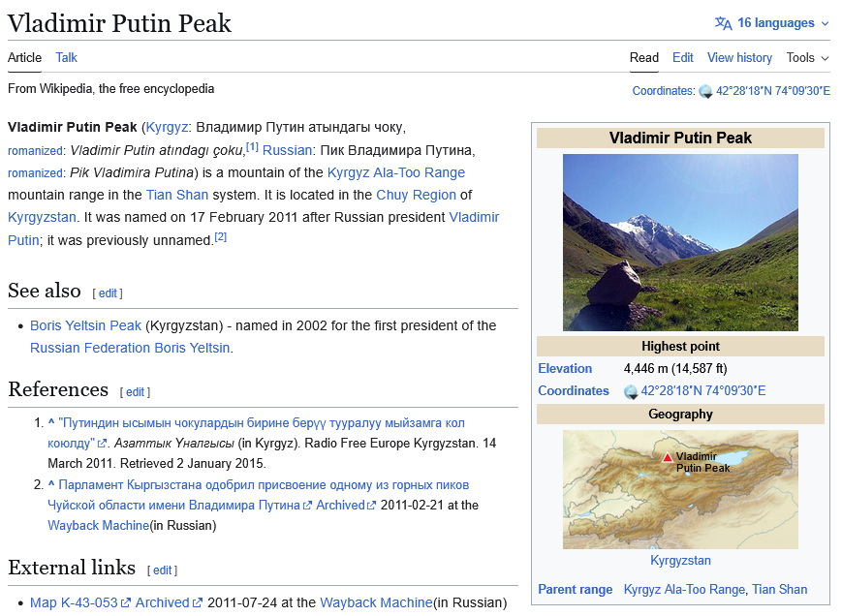Open the Talk tab
842x616 pixels.
click(67, 58)
